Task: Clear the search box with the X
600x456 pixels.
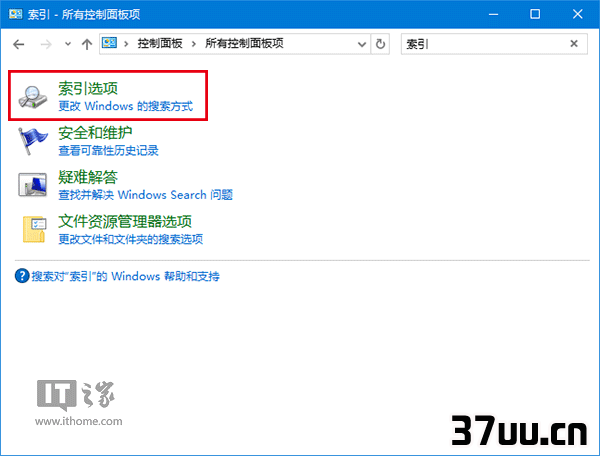Action: pyautogui.click(x=574, y=44)
